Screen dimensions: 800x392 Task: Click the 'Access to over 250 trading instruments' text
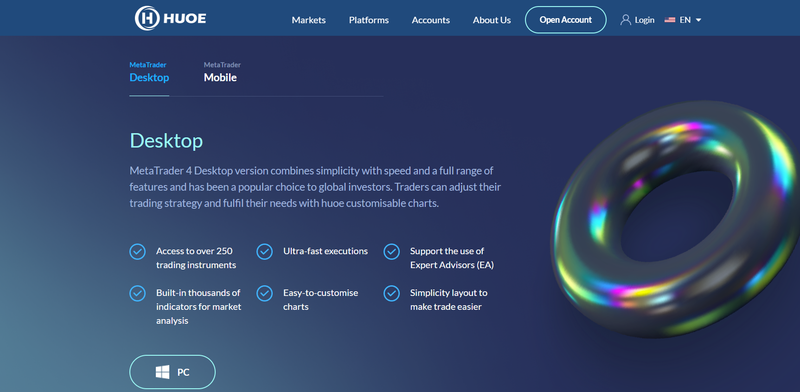pos(196,258)
